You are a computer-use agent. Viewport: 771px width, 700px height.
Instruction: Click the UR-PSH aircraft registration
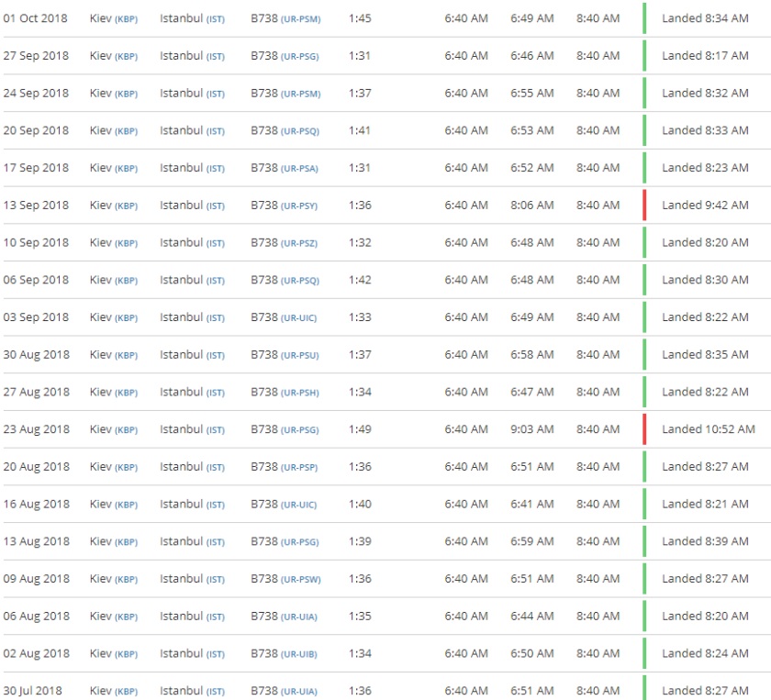(300, 393)
